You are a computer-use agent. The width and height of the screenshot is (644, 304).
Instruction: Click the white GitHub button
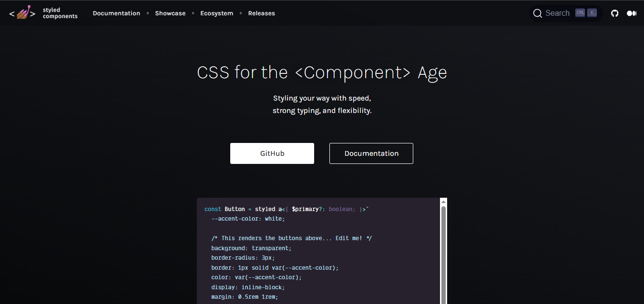coord(272,153)
